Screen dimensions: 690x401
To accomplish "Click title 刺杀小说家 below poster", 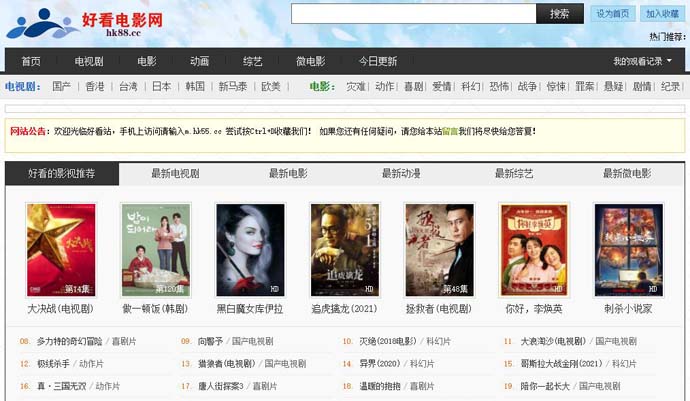I will pyautogui.click(x=628, y=309).
